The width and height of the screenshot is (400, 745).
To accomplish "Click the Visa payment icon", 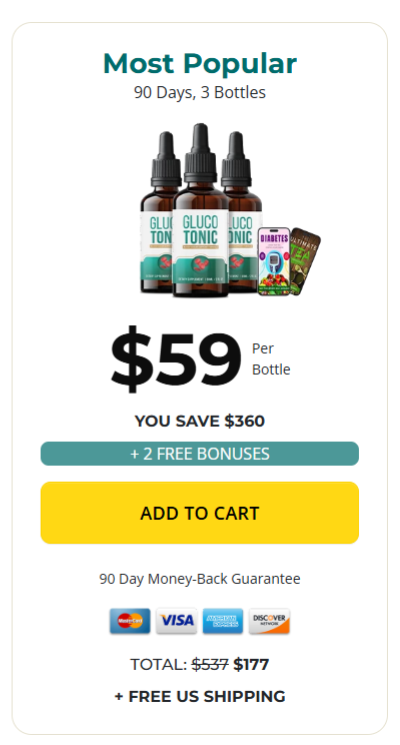I will click(176, 621).
